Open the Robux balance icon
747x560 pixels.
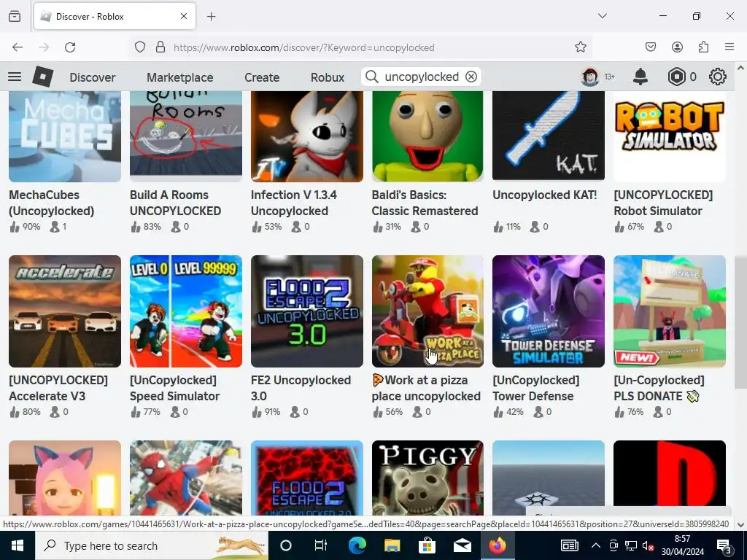[676, 77]
